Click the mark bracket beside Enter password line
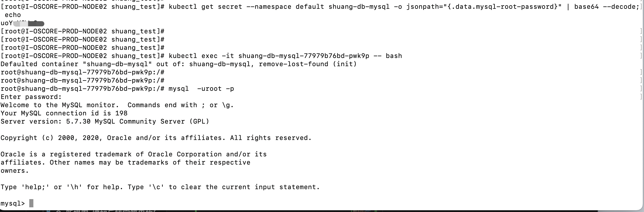The width and height of the screenshot is (644, 212). 641,97
